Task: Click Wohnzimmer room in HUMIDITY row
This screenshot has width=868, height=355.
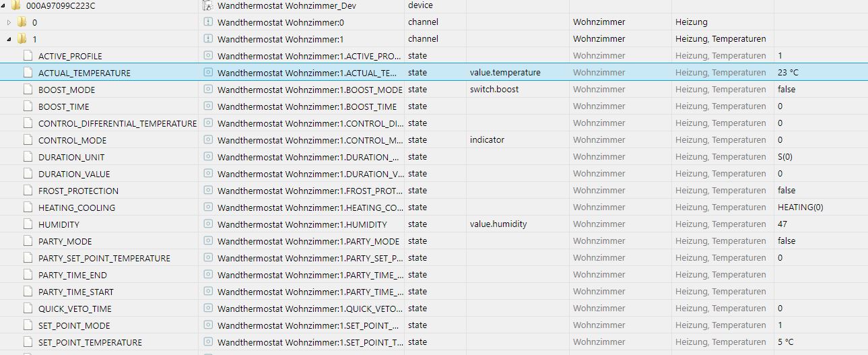Action: pos(599,224)
